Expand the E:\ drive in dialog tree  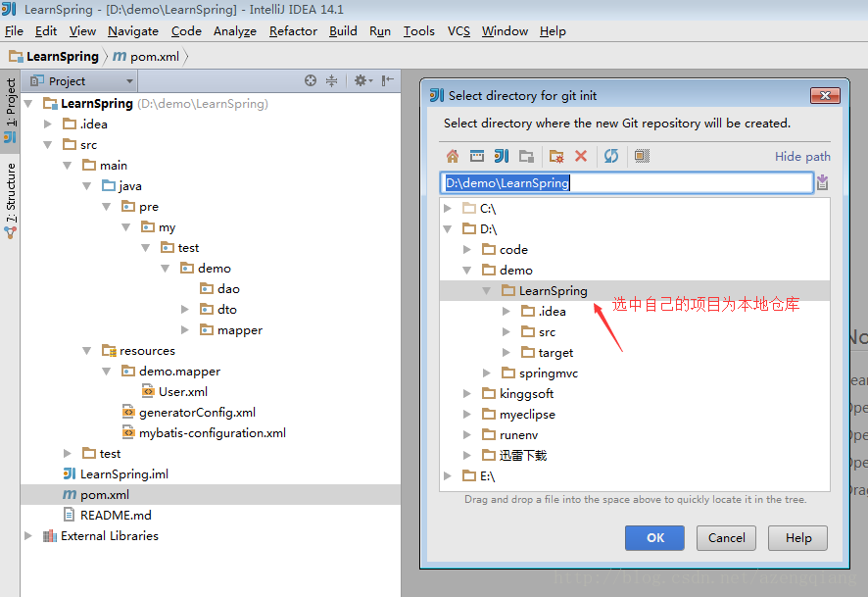[x=448, y=475]
